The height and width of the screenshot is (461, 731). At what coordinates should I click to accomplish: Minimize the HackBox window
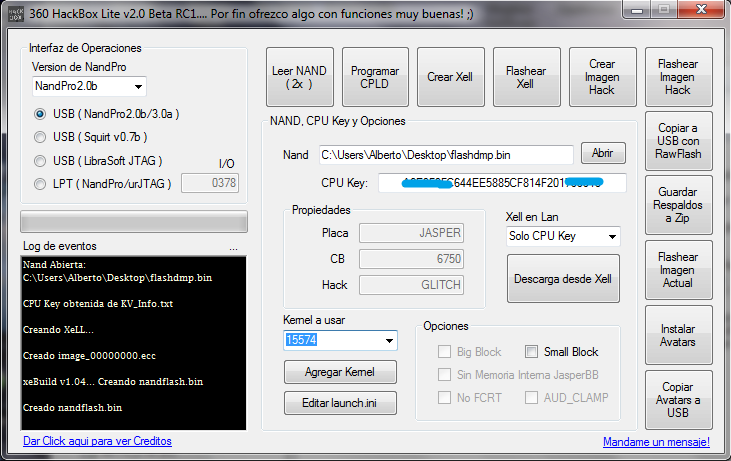pos(637,10)
